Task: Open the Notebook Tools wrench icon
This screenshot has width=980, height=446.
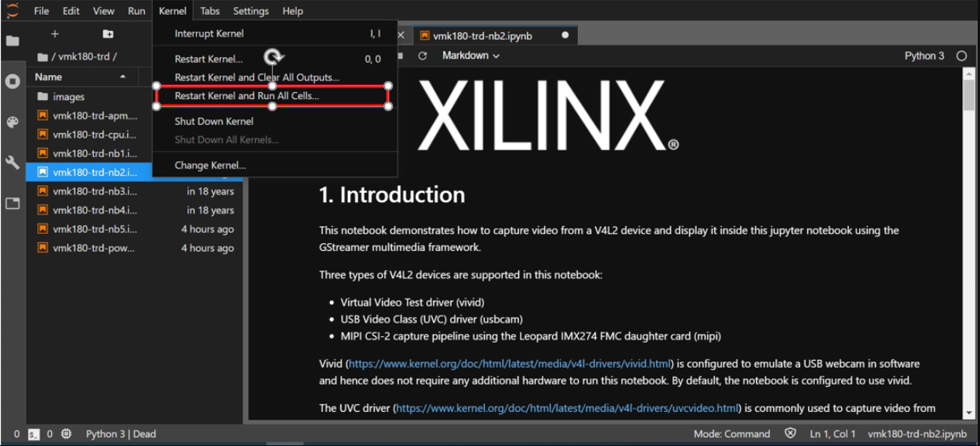Action: pos(12,163)
